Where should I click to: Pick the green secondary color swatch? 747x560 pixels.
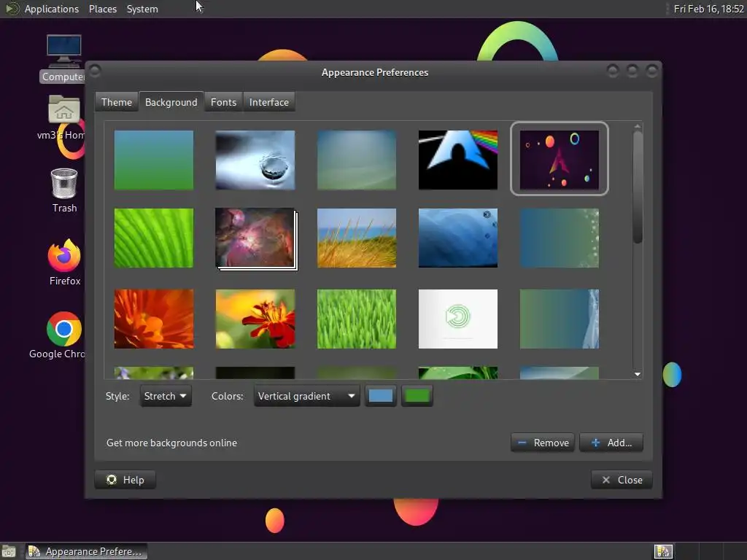(417, 396)
